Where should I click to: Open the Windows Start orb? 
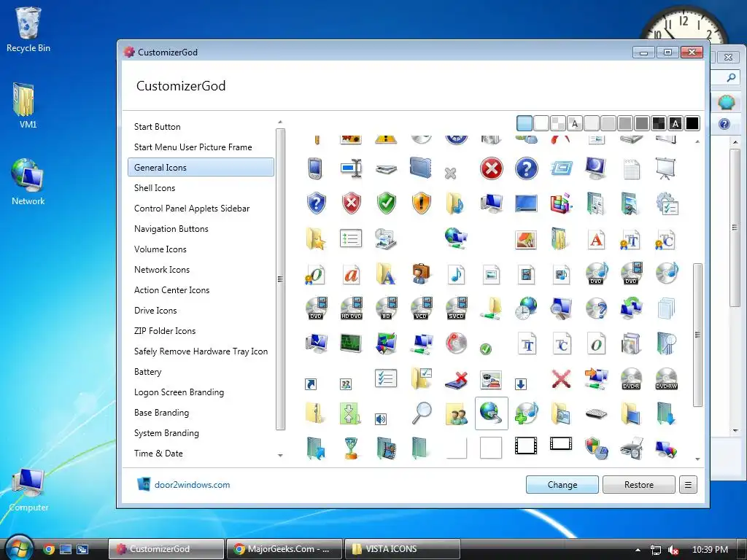tap(18, 548)
